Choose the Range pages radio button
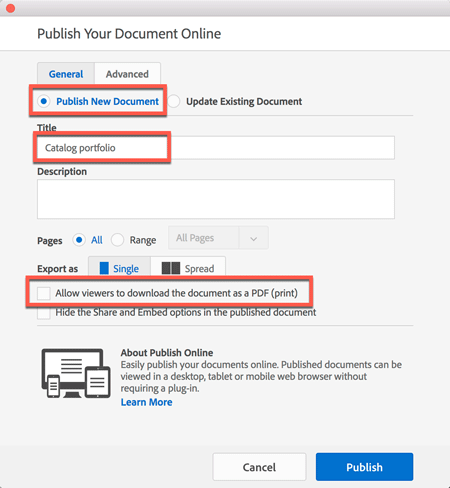This screenshot has width=450, height=488. click(x=117, y=240)
